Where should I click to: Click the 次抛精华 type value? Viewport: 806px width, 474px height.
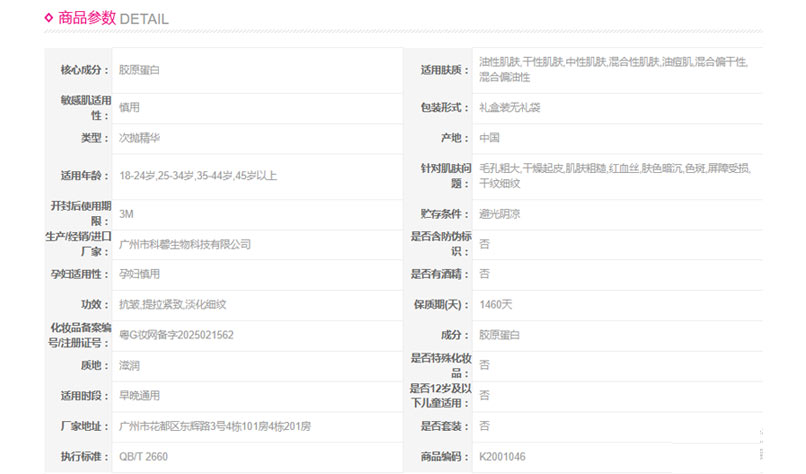click(139, 138)
